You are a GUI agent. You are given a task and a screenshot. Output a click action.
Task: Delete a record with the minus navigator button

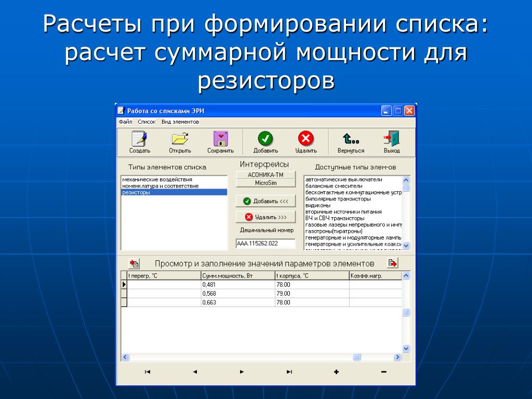click(x=384, y=372)
